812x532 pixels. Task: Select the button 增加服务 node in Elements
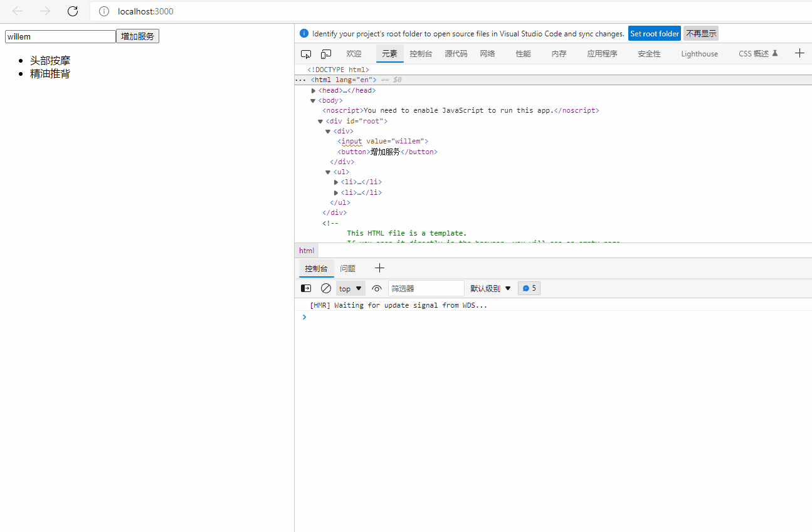tap(388, 152)
